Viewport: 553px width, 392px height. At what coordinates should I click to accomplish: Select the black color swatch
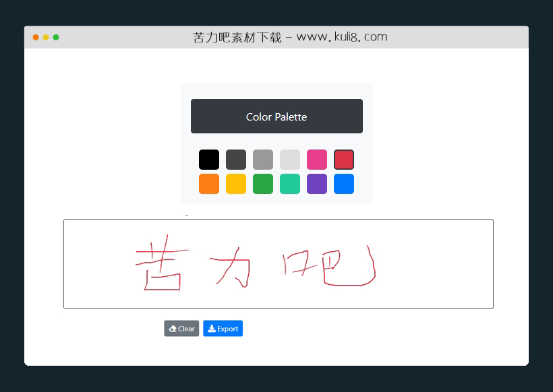point(209,159)
